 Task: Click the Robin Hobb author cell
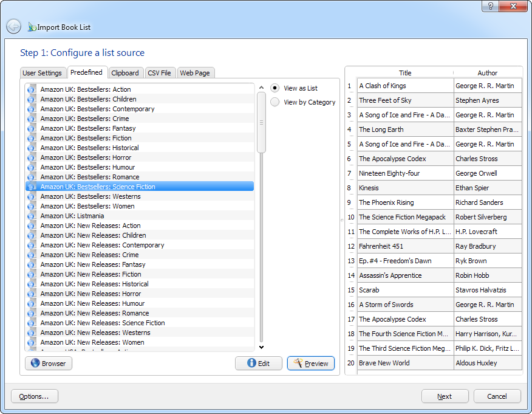coord(488,276)
